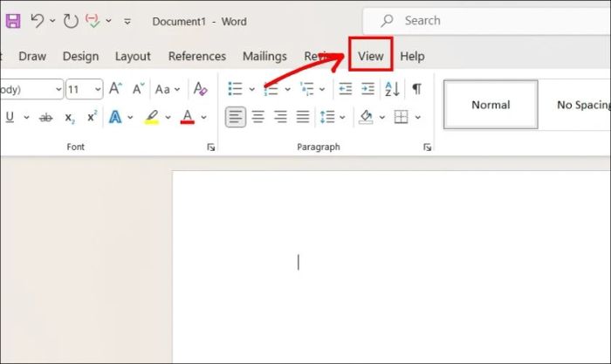Viewport: 611px width, 364px height.
Task: Apply Borders to paragraph
Action: 401,116
